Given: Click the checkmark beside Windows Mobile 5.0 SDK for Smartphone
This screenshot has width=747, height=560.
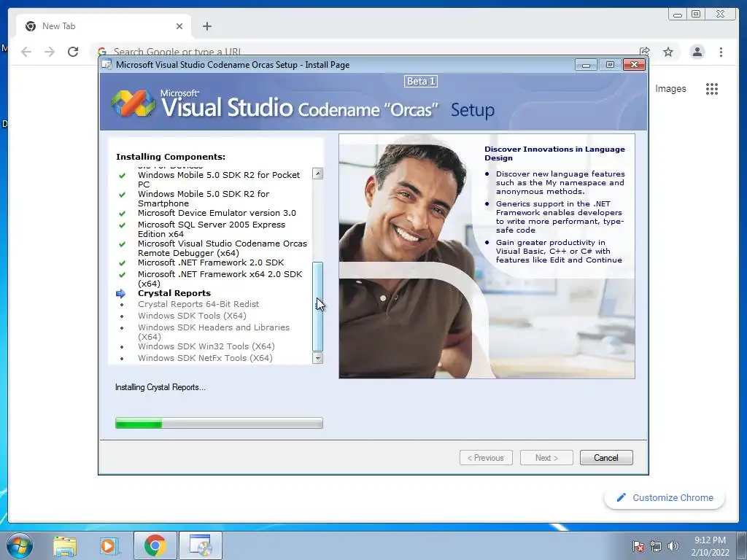Looking at the screenshot, I should click(x=122, y=195).
